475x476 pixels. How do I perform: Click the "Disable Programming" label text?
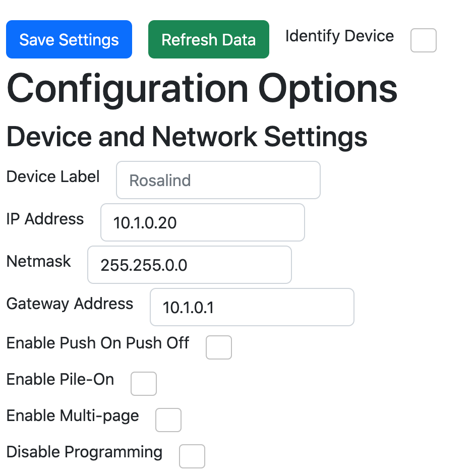(x=84, y=452)
